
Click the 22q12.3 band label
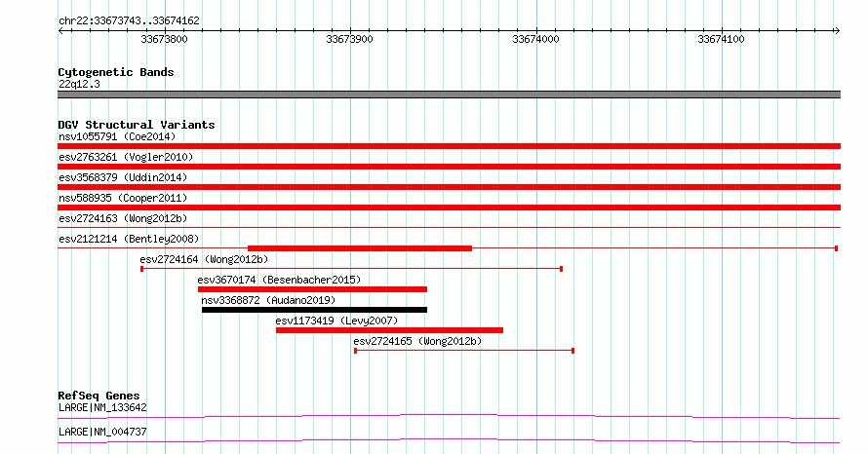click(79, 84)
